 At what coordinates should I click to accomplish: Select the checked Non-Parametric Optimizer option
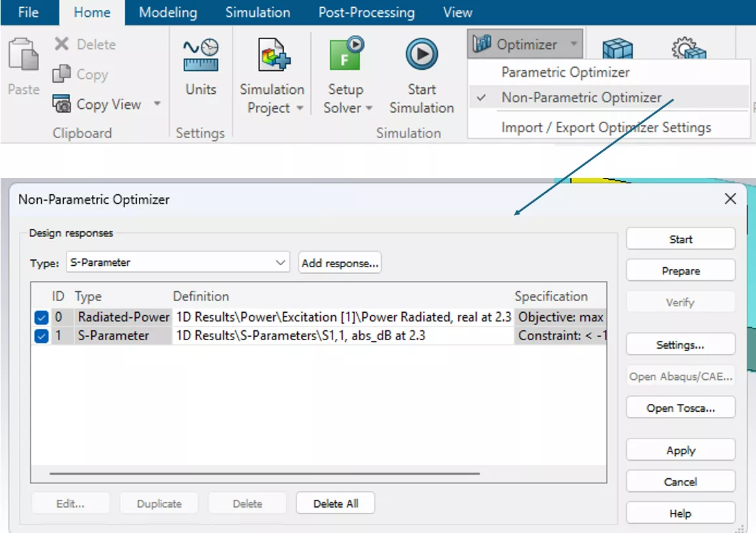coord(581,98)
